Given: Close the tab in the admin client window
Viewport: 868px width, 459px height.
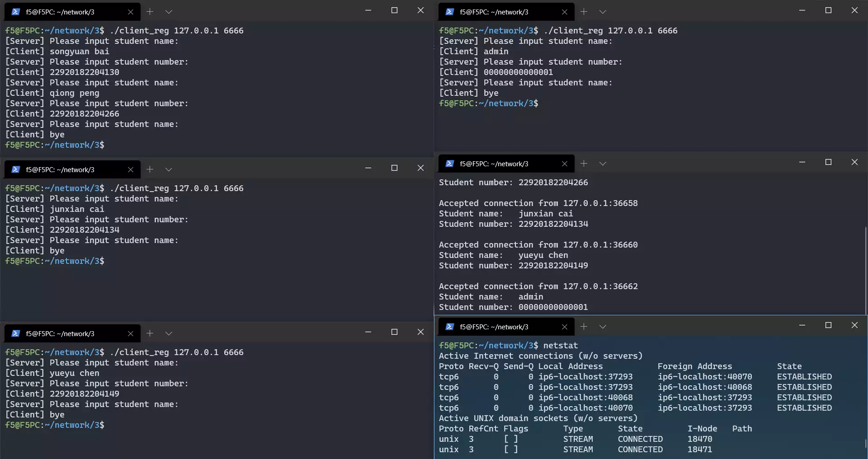Looking at the screenshot, I should click(565, 12).
